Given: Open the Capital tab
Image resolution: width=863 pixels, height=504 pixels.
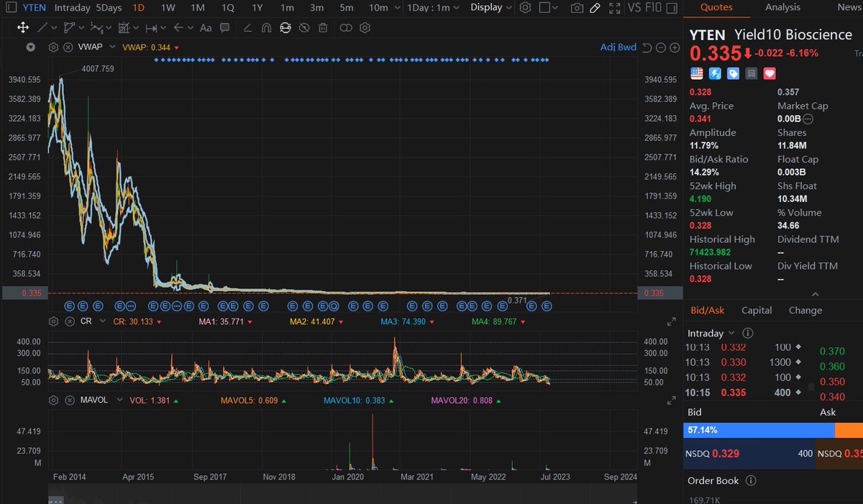Looking at the screenshot, I should pos(757,311).
